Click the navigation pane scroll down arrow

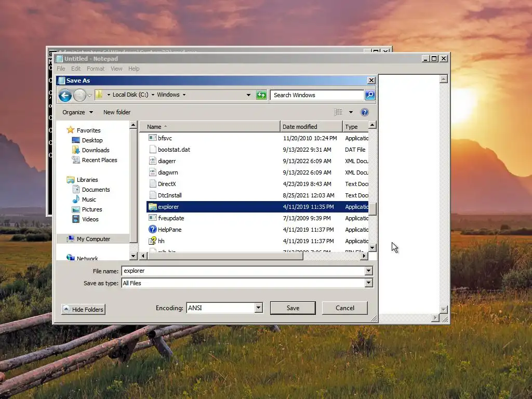(x=134, y=256)
